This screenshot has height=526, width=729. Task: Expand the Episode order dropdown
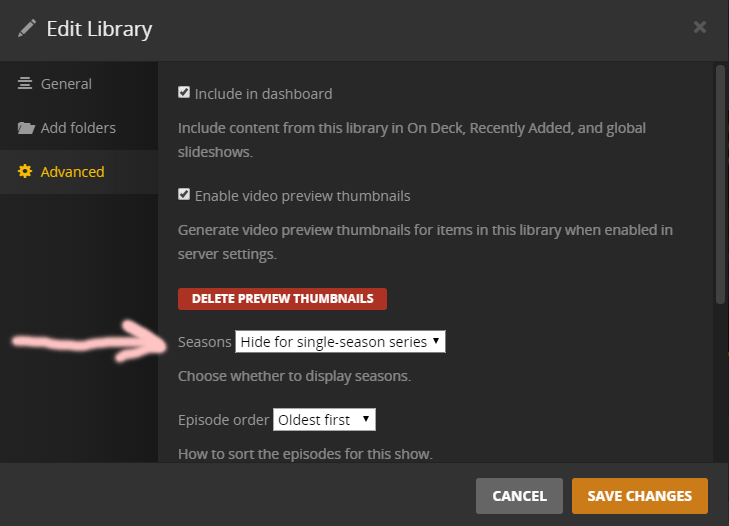(x=324, y=420)
